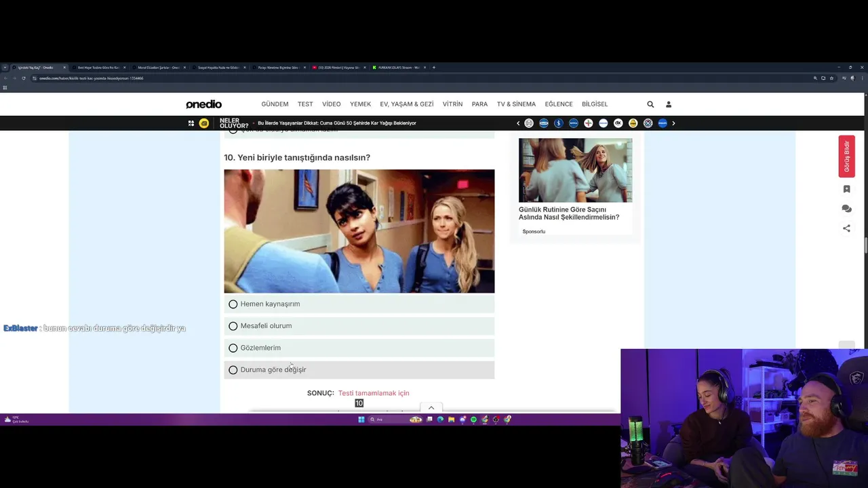This screenshot has height=488, width=868.
Task: Select the 'Gözlemlerim' option
Action: tap(359, 348)
